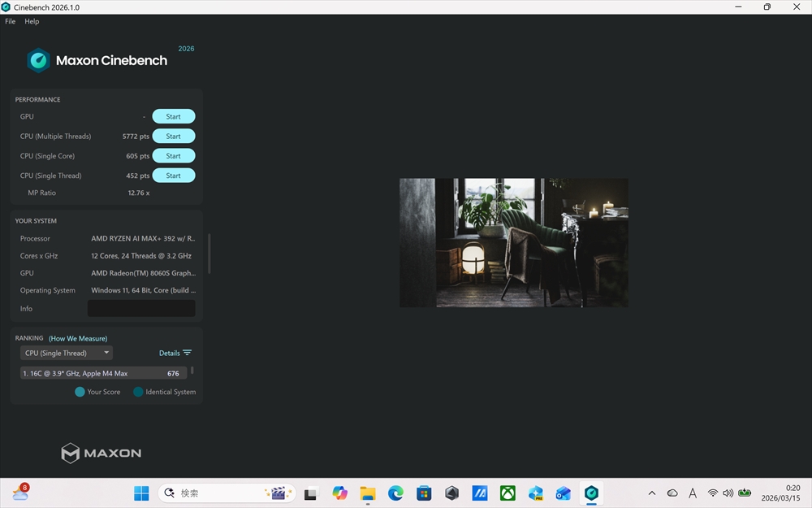Open the File menu
This screenshot has height=508, width=812.
[x=10, y=21]
